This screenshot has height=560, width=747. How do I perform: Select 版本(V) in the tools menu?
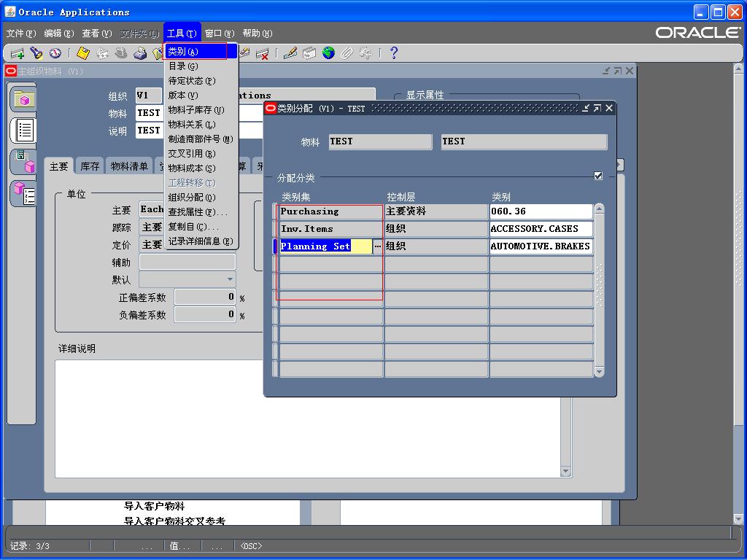pos(201,96)
